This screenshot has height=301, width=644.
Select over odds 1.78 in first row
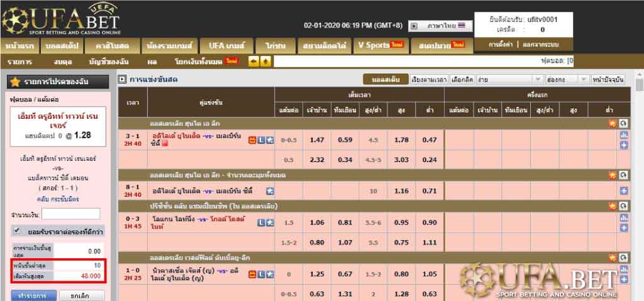401,140
